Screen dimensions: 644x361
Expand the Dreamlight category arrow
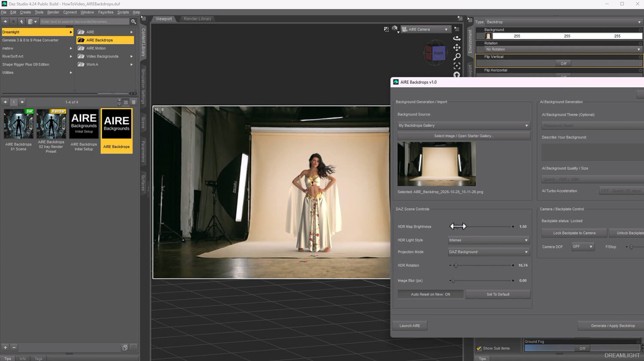tap(71, 32)
